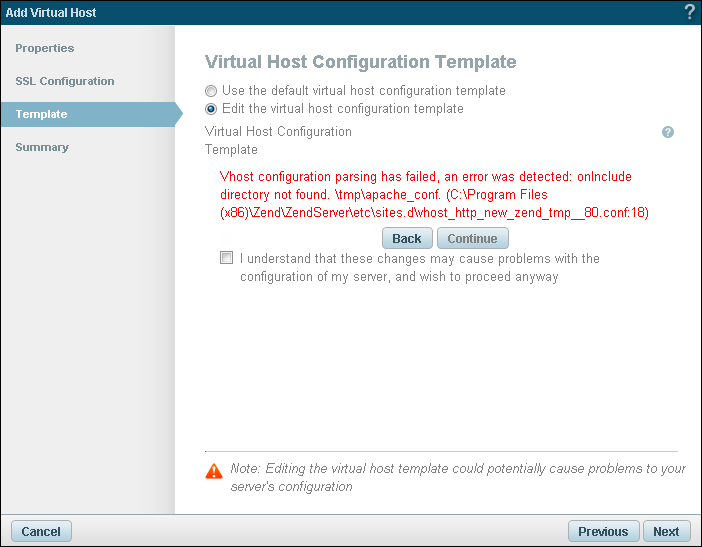Select the highlighted Template step
The height and width of the screenshot is (547, 702).
pos(42,114)
